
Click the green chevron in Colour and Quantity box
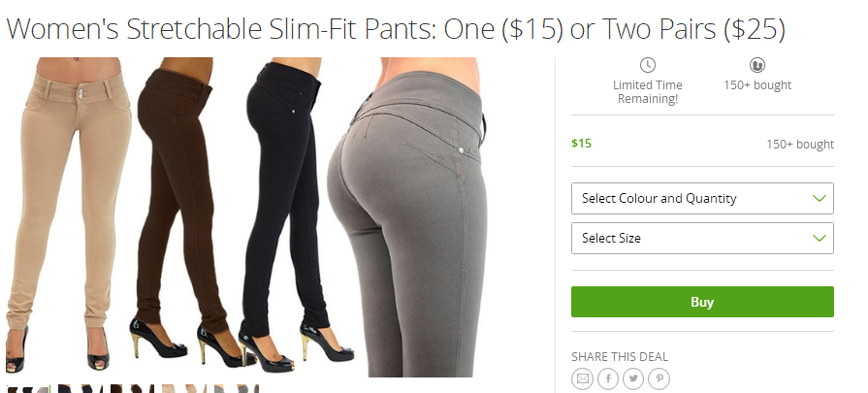(819, 198)
